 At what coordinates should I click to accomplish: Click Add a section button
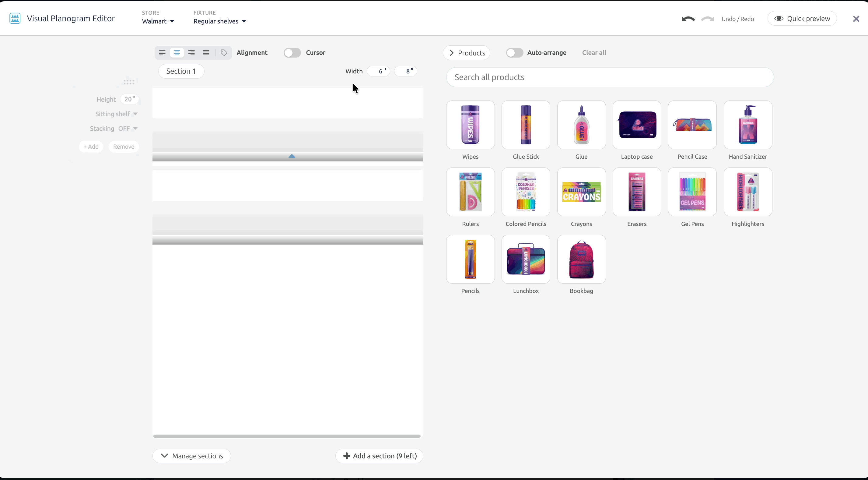(x=379, y=456)
